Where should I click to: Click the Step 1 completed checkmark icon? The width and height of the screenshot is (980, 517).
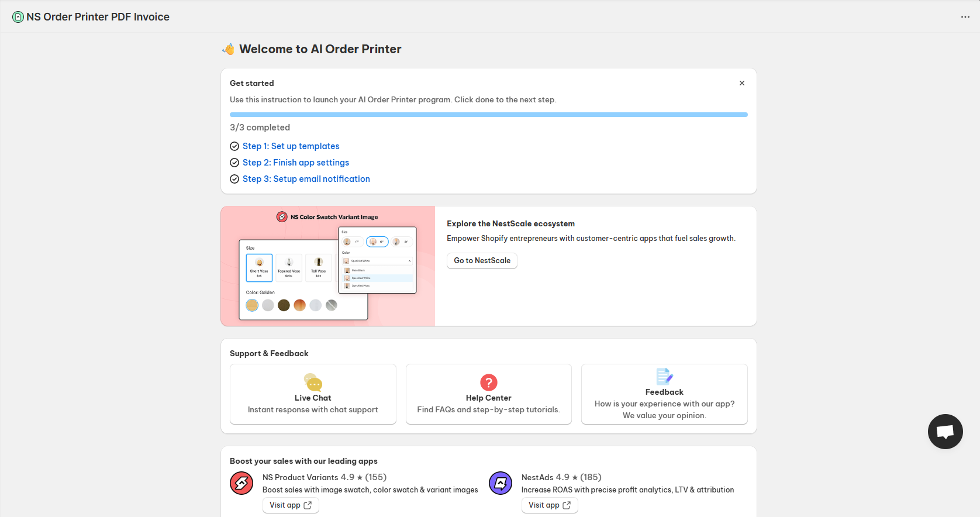[x=234, y=146]
